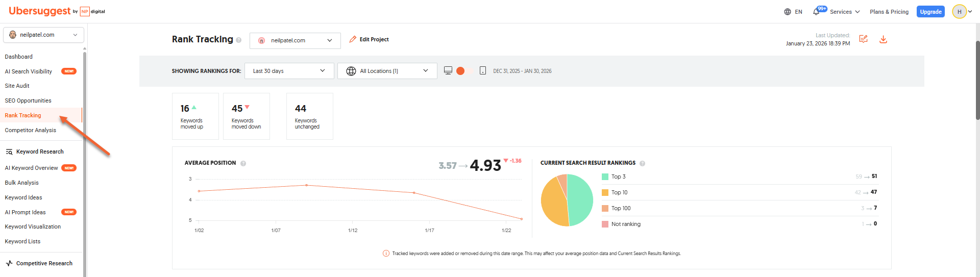Open the Keywords unchanged card
Viewport: 980px width, 277px height.
[x=310, y=116]
